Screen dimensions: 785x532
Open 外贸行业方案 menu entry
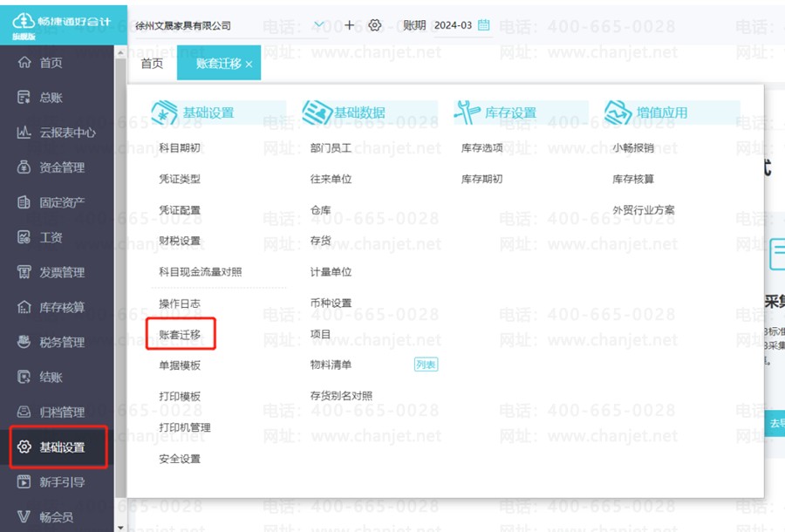point(644,209)
